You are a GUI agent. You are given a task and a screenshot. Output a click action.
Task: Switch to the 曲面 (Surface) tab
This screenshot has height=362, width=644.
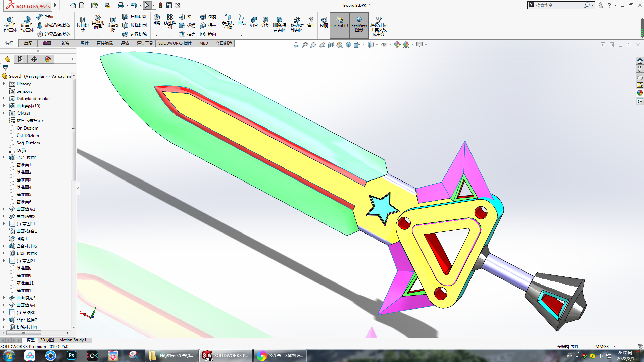(47, 43)
